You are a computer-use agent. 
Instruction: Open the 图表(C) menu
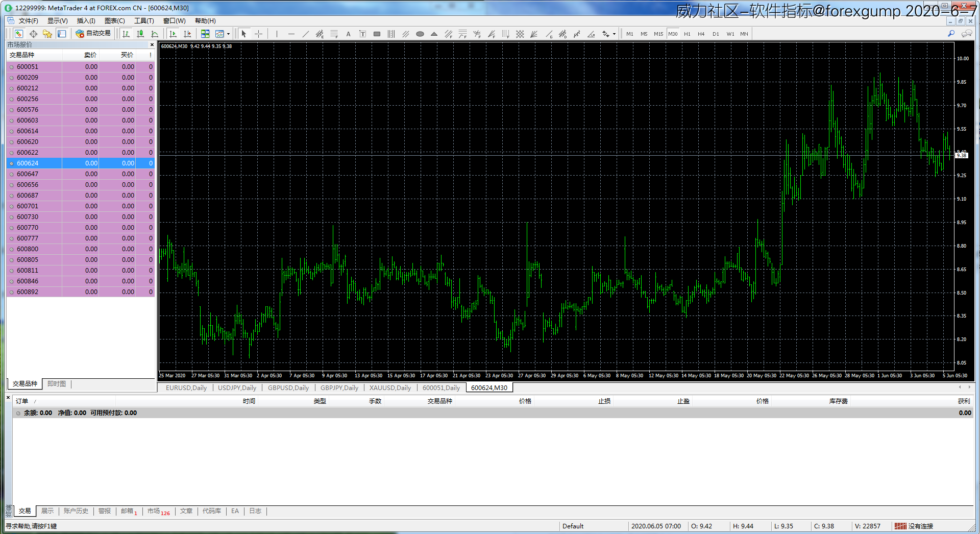115,21
